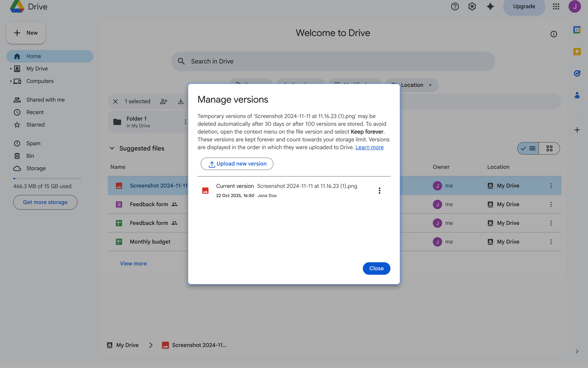The height and width of the screenshot is (368, 588).
Task: Click the Screenshot 2024-11-11 file name in list
Action: click(158, 186)
